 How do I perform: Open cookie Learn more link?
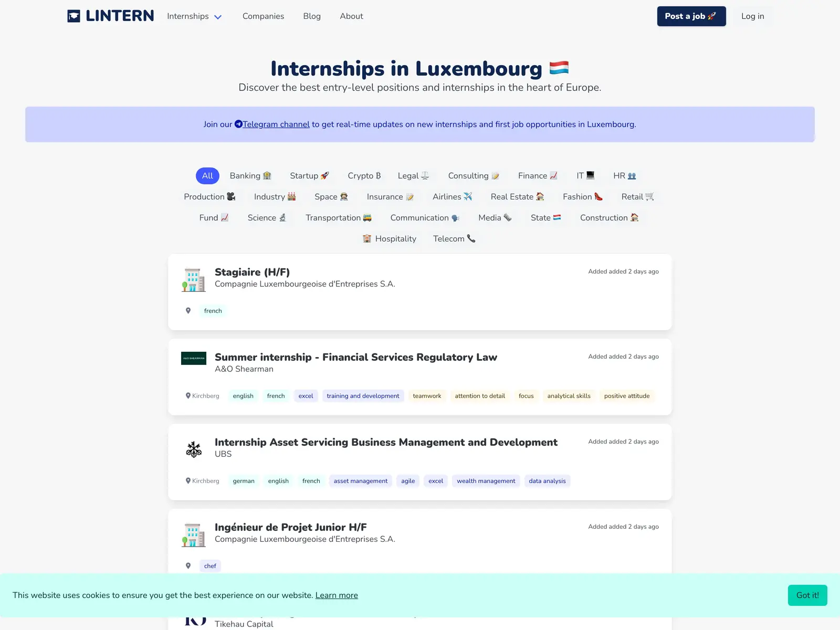click(337, 595)
